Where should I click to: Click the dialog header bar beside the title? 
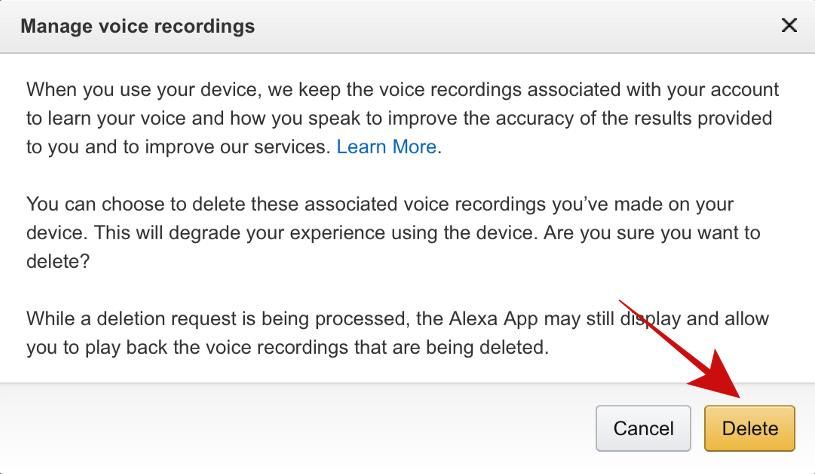[x=500, y=26]
